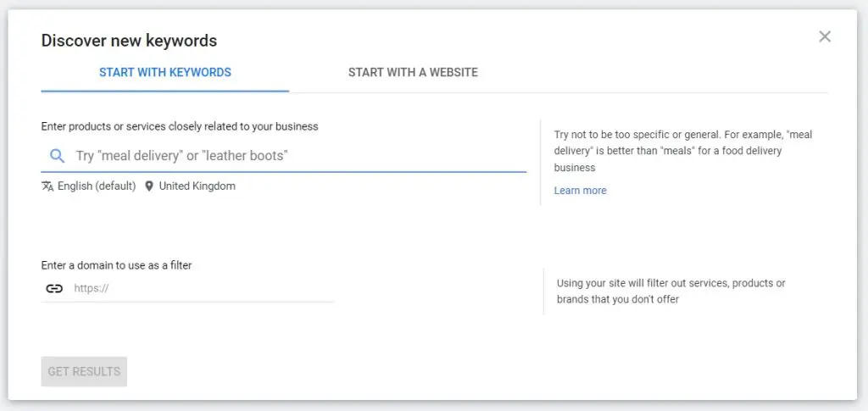Click the https:// domain filter field
868x411 pixels.
(203, 288)
